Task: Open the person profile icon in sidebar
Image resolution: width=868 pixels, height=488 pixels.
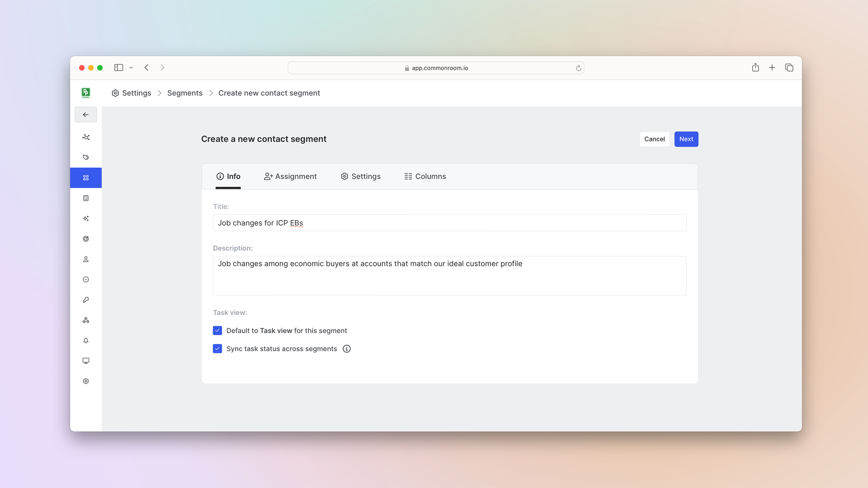Action: 86,259
